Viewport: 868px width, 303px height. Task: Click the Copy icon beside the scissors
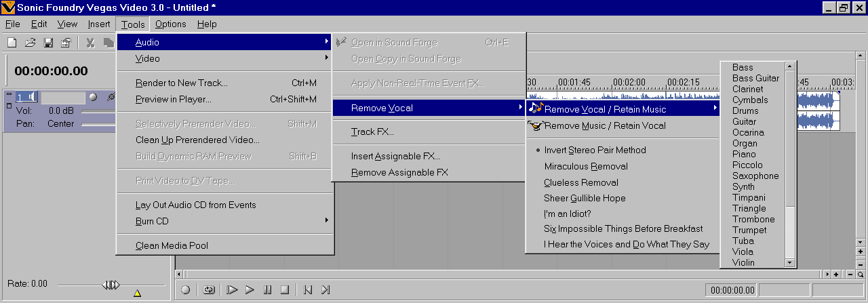tap(108, 43)
